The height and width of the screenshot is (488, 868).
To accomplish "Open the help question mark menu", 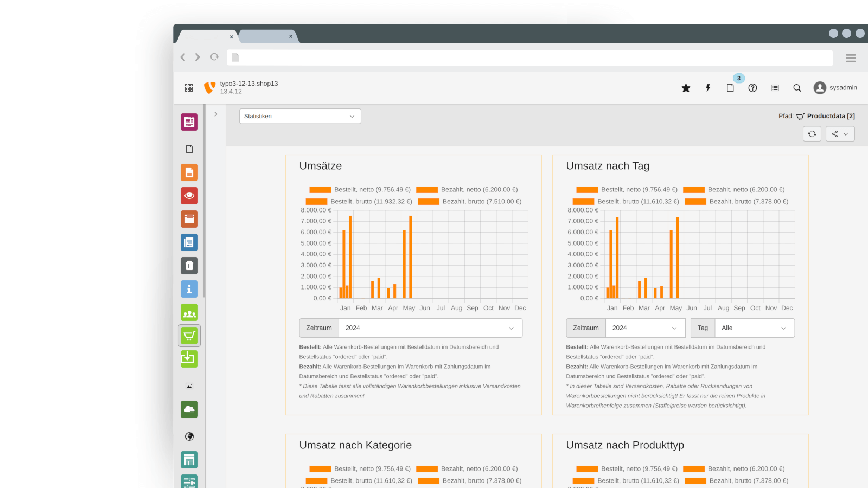I will point(752,88).
